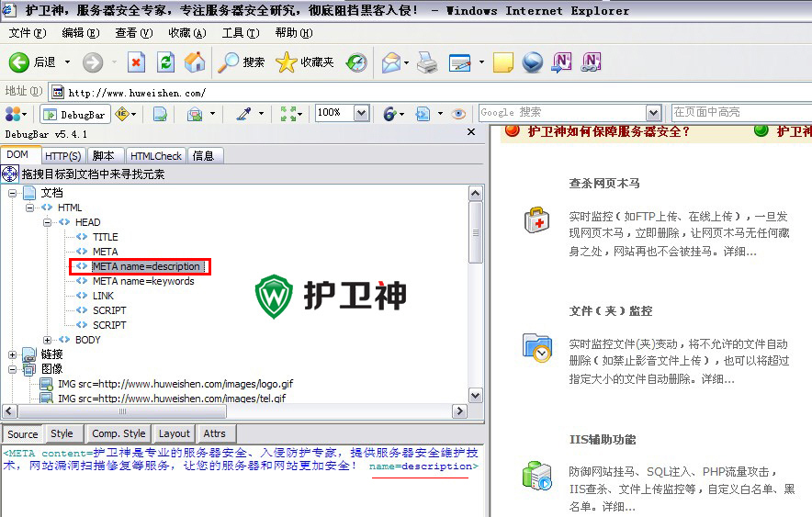
Task: Click the DOM tree scroll-down arrow
Action: [476, 396]
